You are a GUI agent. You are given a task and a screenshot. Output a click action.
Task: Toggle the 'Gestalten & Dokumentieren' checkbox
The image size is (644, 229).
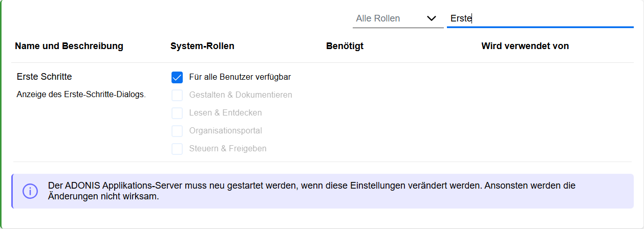click(x=177, y=95)
